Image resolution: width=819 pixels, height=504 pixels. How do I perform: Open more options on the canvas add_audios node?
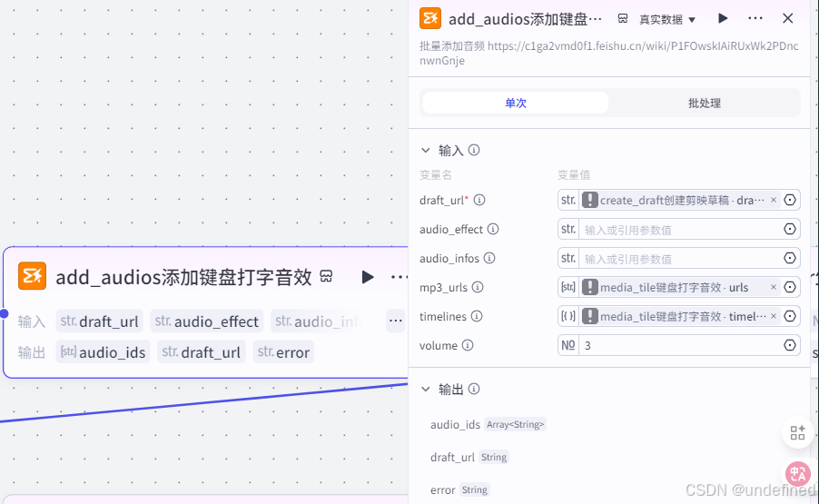(399, 277)
